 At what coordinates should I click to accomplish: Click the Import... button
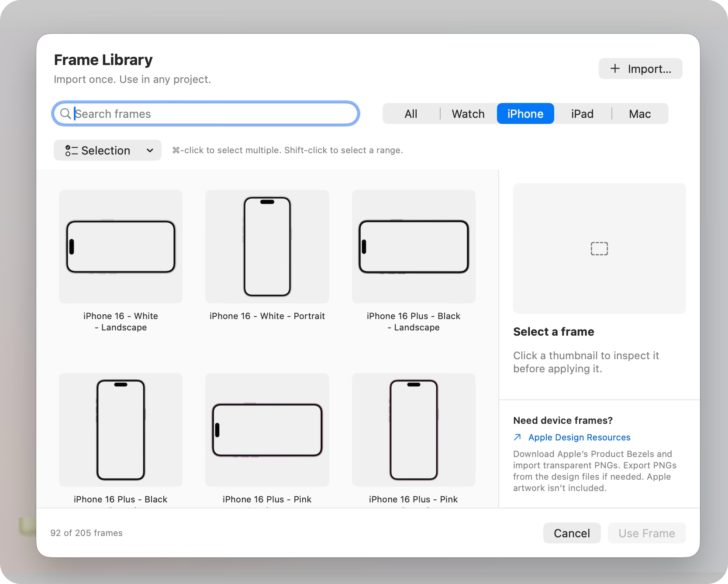point(640,69)
